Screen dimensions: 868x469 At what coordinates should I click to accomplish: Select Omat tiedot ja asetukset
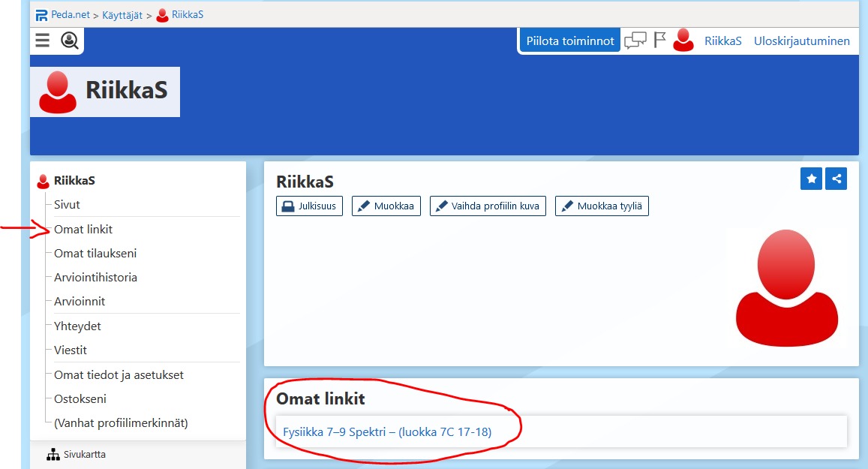click(119, 375)
